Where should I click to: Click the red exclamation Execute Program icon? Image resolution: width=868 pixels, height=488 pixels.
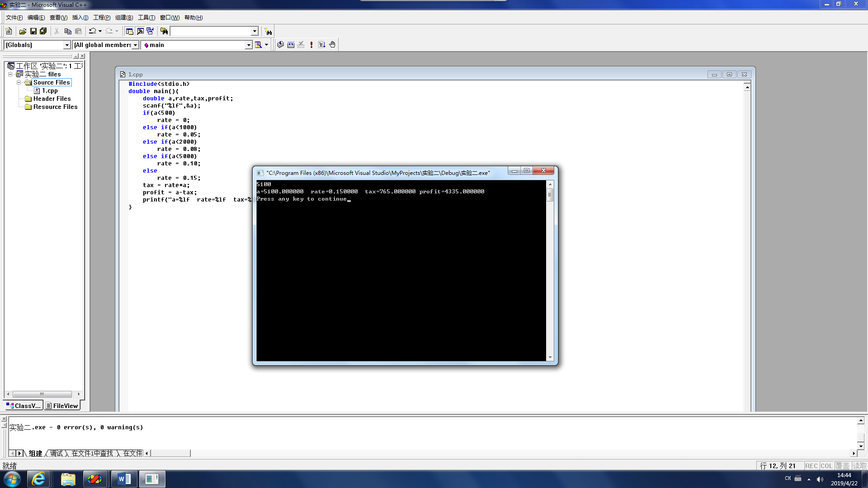[311, 45]
